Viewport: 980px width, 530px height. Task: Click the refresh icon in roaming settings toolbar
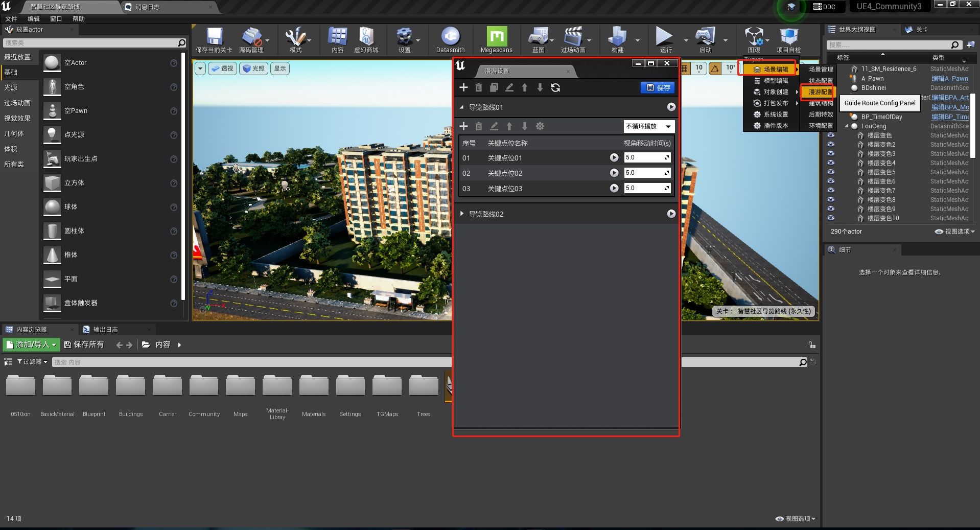555,88
